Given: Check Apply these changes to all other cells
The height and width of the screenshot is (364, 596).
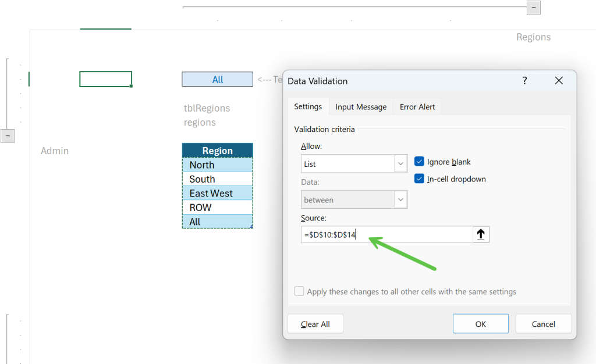Looking at the screenshot, I should click(x=299, y=291).
